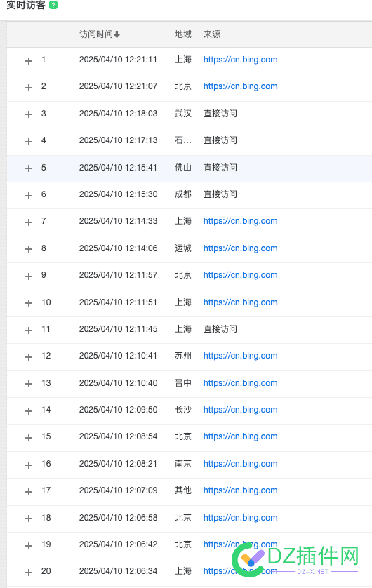Viewport: 372px width, 588px height.
Task: Select timestamp 2025/04/10 12:15:41
Action: (x=118, y=168)
